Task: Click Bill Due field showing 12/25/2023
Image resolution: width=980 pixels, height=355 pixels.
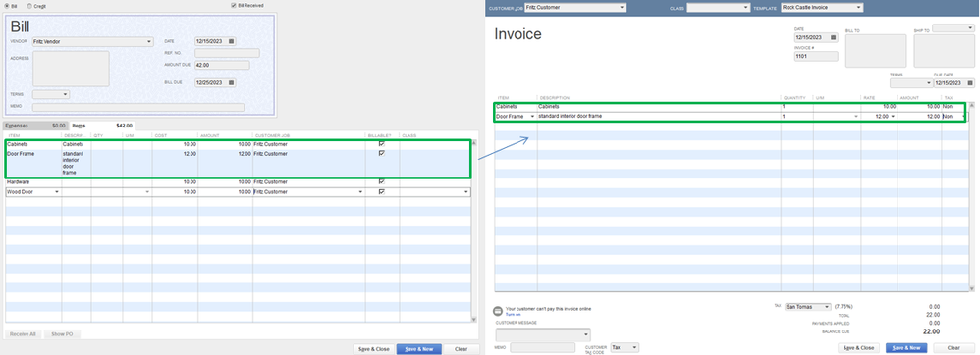Action: coord(210,82)
